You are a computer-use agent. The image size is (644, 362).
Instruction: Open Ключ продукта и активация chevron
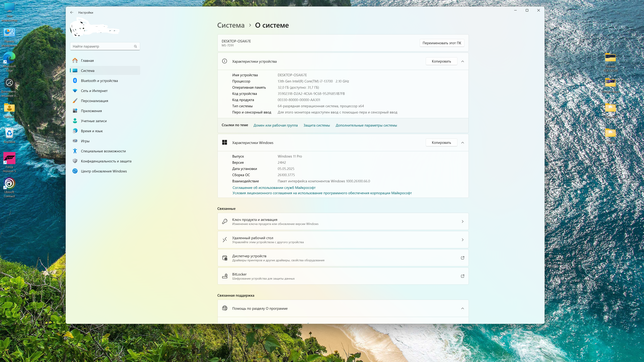tap(463, 222)
